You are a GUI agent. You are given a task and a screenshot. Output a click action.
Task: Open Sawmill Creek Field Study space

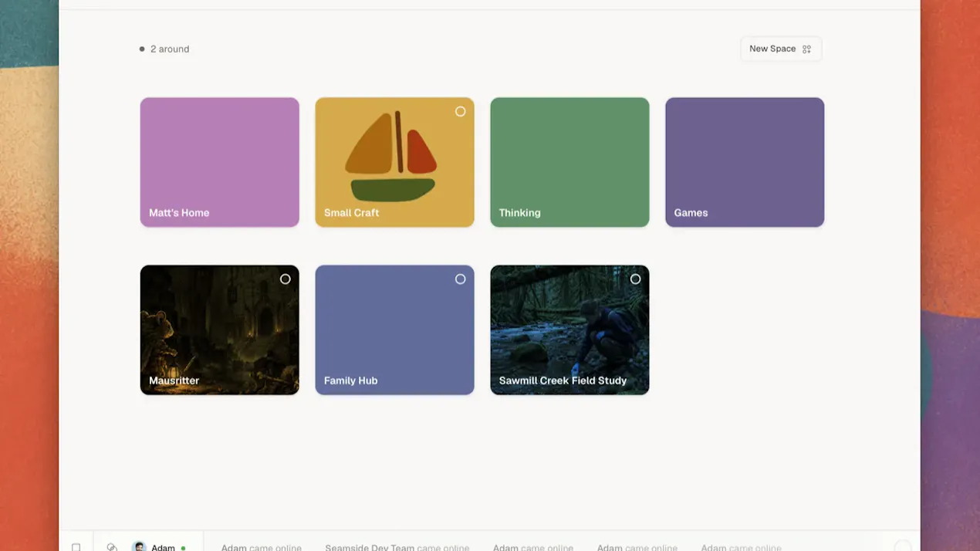click(x=569, y=330)
